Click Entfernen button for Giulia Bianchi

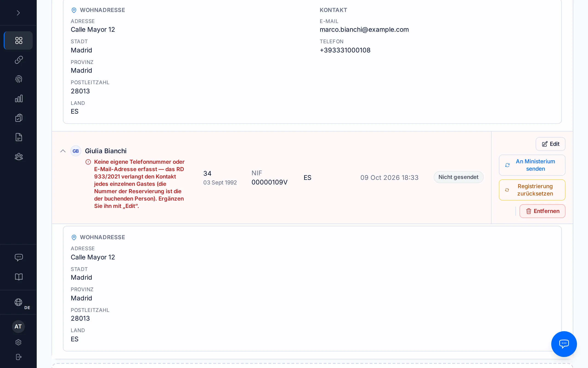pyautogui.click(x=542, y=211)
